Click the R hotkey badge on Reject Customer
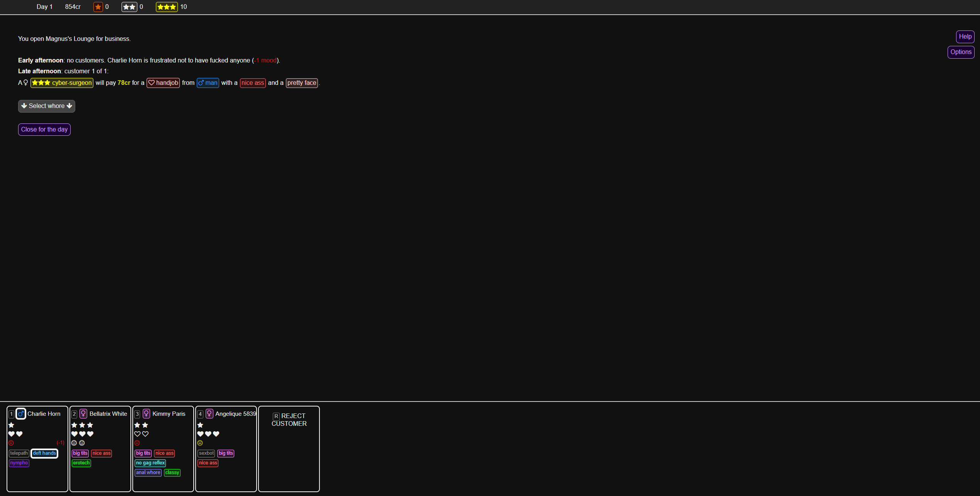This screenshot has height=496, width=980. click(x=276, y=417)
